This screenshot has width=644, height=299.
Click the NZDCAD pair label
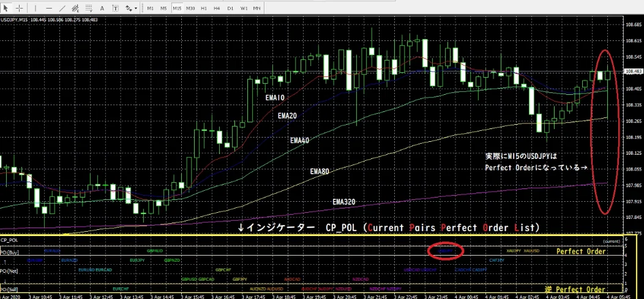(361, 279)
